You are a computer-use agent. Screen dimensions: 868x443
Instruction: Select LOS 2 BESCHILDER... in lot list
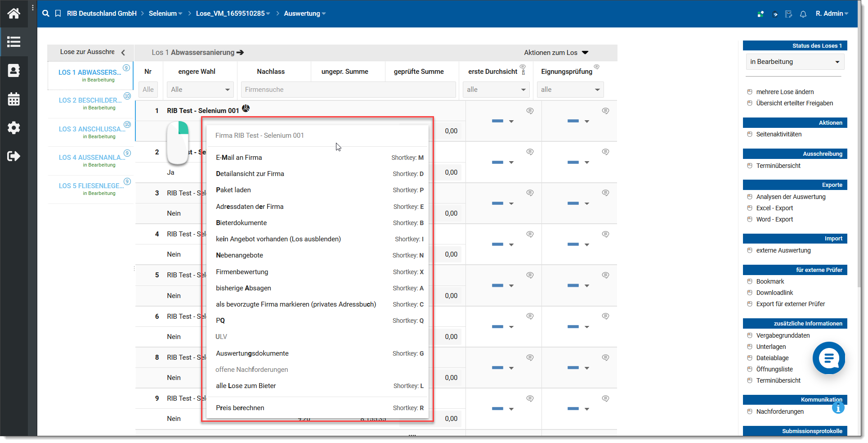90,100
